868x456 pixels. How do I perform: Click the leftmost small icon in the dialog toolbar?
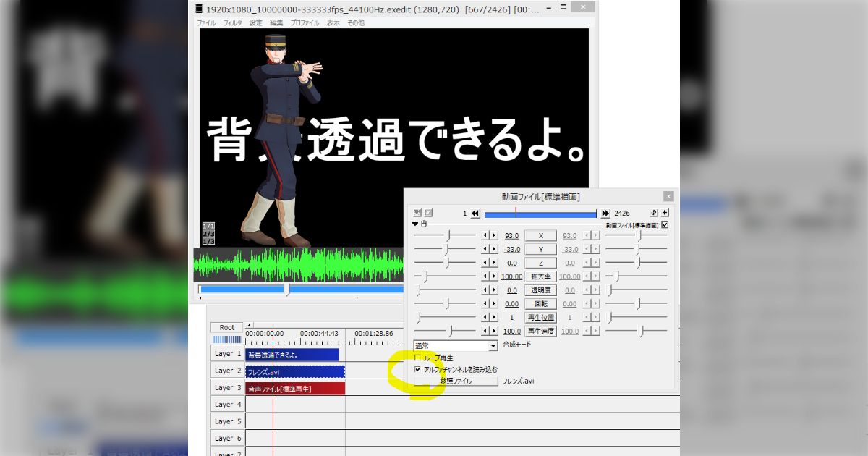coord(417,213)
